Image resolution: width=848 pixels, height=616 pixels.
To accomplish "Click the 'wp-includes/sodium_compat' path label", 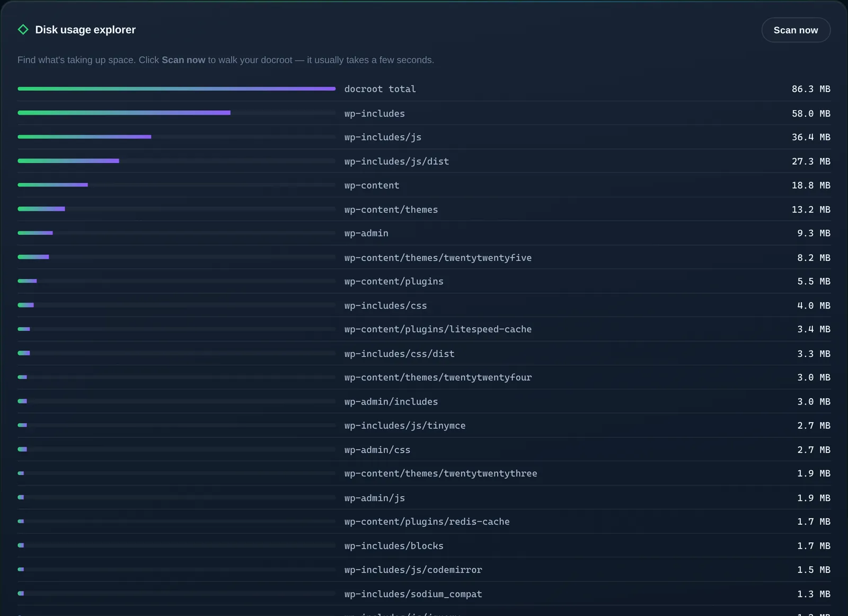I will click(x=413, y=594).
